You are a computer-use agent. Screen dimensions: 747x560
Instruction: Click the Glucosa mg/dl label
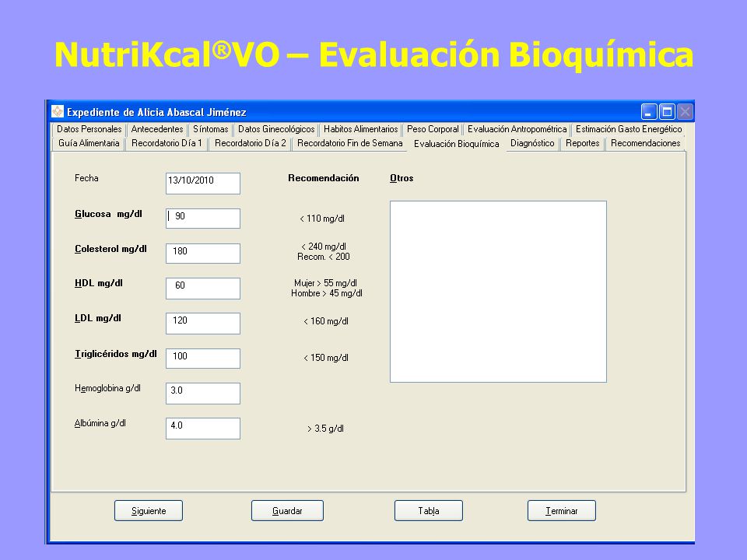coord(108,215)
